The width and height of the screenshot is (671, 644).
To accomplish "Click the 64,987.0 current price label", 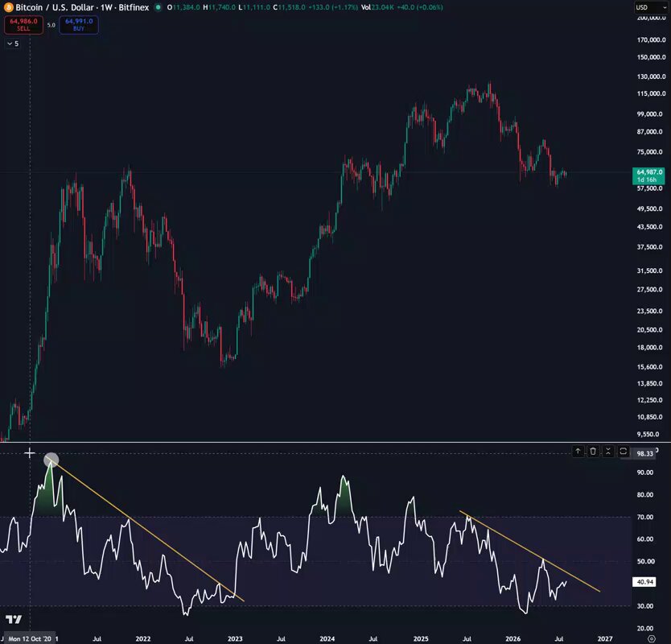I will 648,175.
